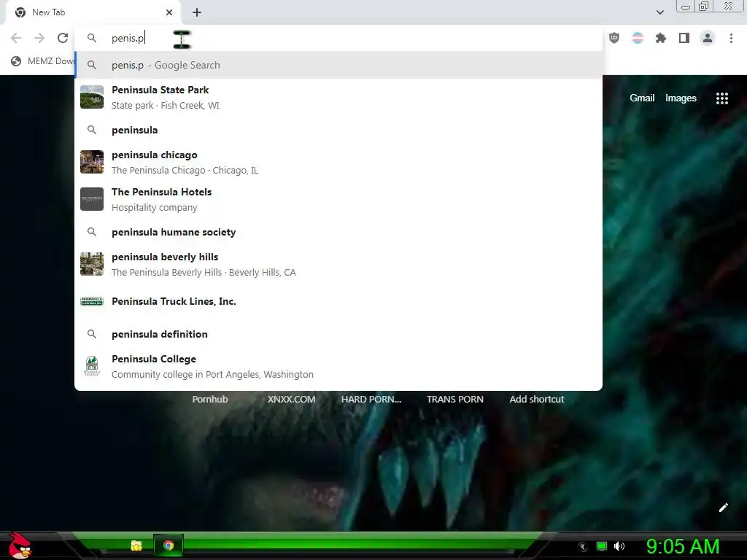This screenshot has height=560, width=747.
Task: Expand the tab search chevron
Action: (659, 12)
